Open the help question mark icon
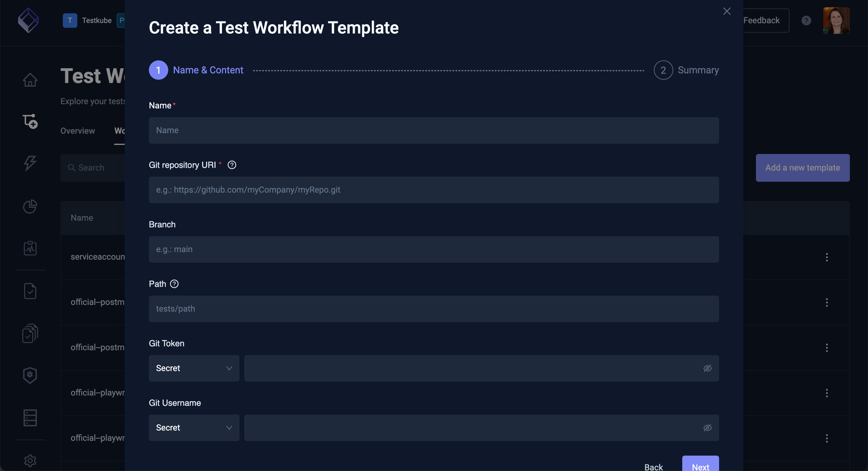This screenshot has height=471, width=868. click(806, 21)
